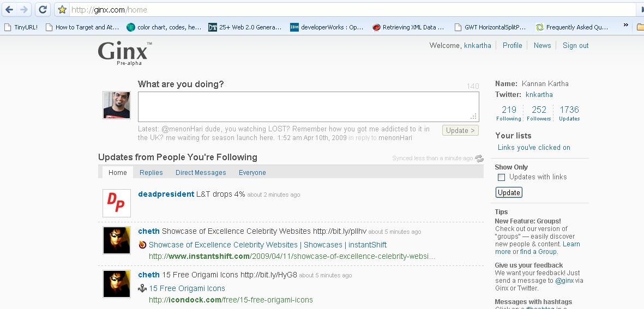This screenshot has width=644, height=309.
Task: Open the @ginx feedback link
Action: (x=566, y=281)
